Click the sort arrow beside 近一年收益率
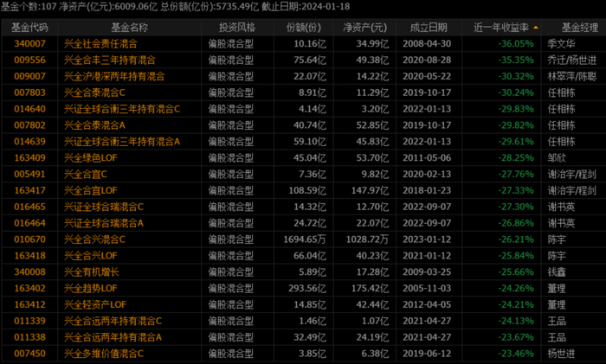The height and width of the screenshot is (364, 606). (536, 28)
